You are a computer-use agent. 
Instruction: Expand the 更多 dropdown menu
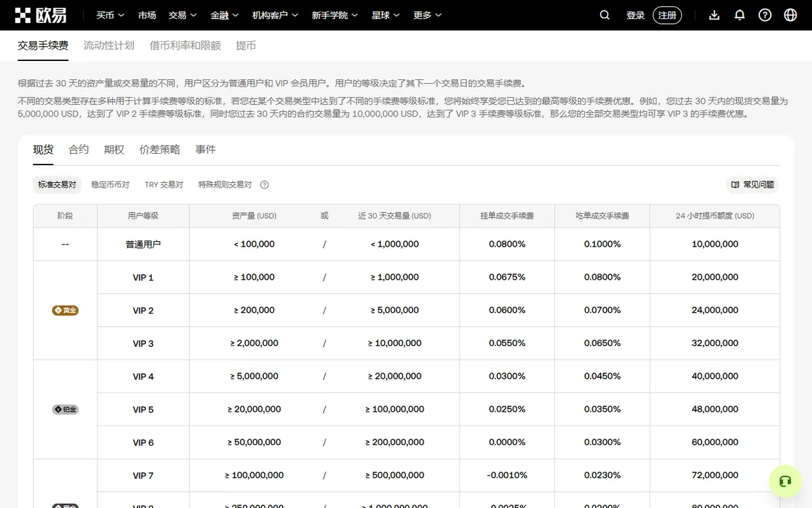click(428, 15)
